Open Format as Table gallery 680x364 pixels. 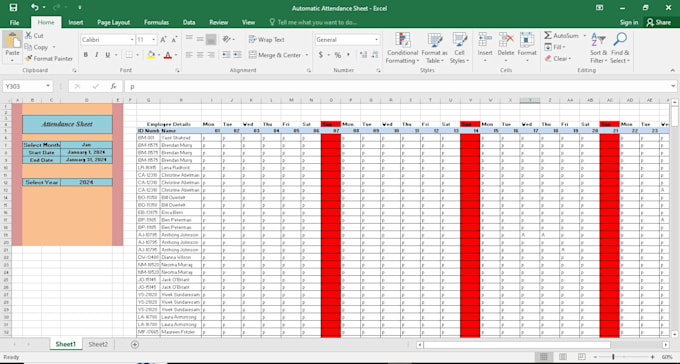click(x=434, y=48)
